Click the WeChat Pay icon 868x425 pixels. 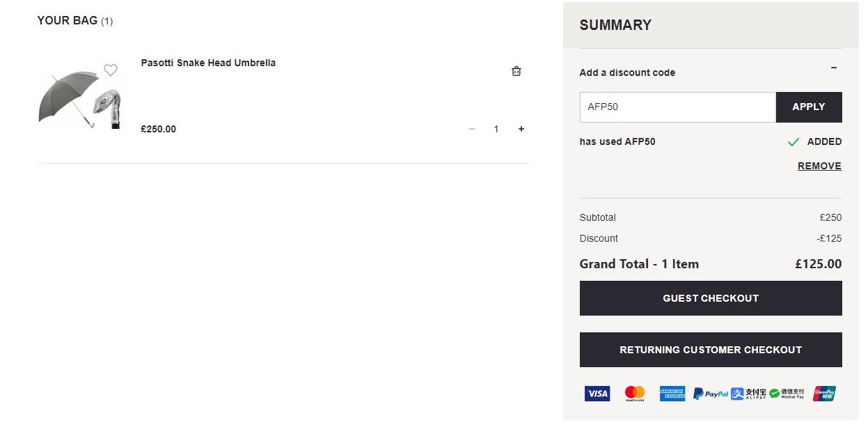pos(787,394)
